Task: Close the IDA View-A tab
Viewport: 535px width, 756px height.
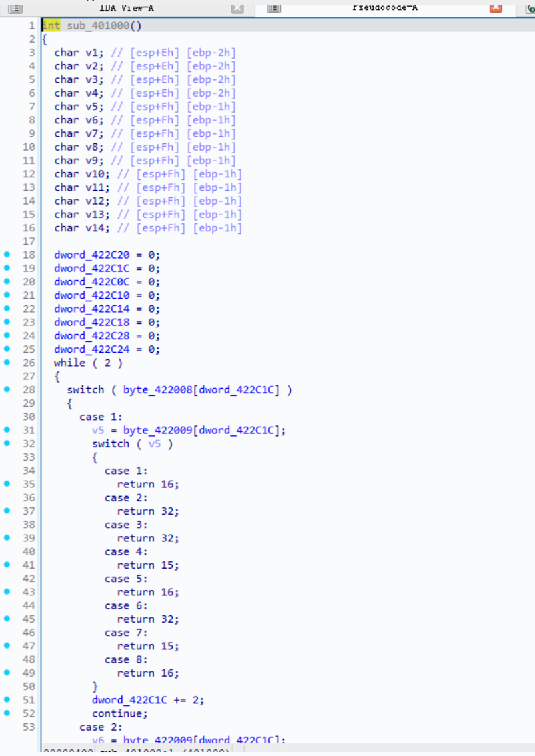Action: coord(237,8)
